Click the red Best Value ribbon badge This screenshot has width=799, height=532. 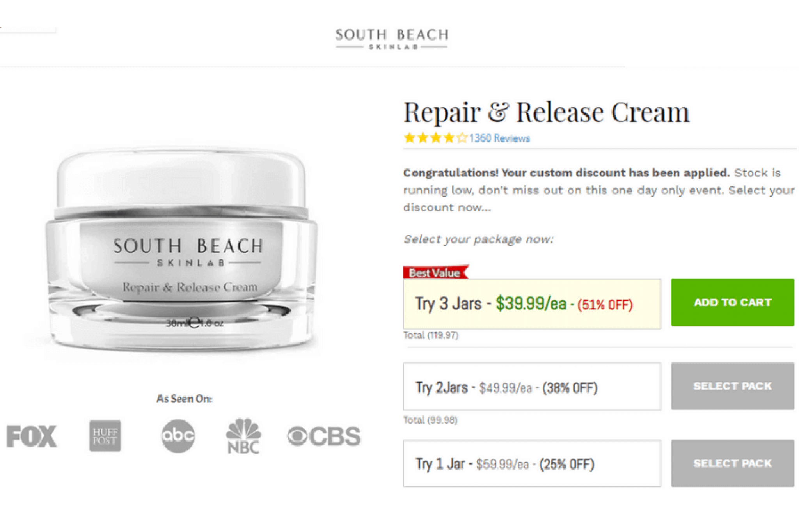pyautogui.click(x=435, y=272)
